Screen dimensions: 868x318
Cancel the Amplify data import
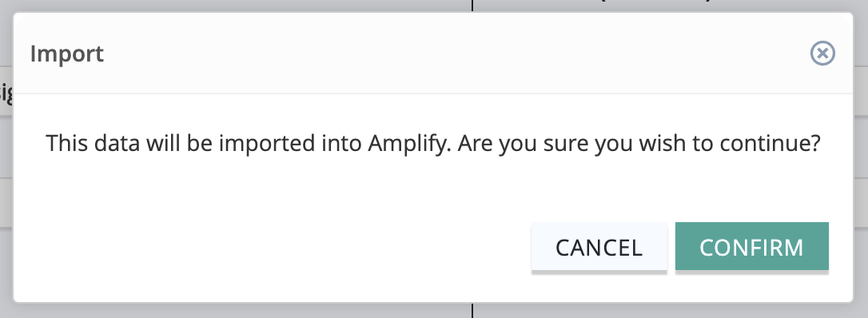(x=599, y=246)
